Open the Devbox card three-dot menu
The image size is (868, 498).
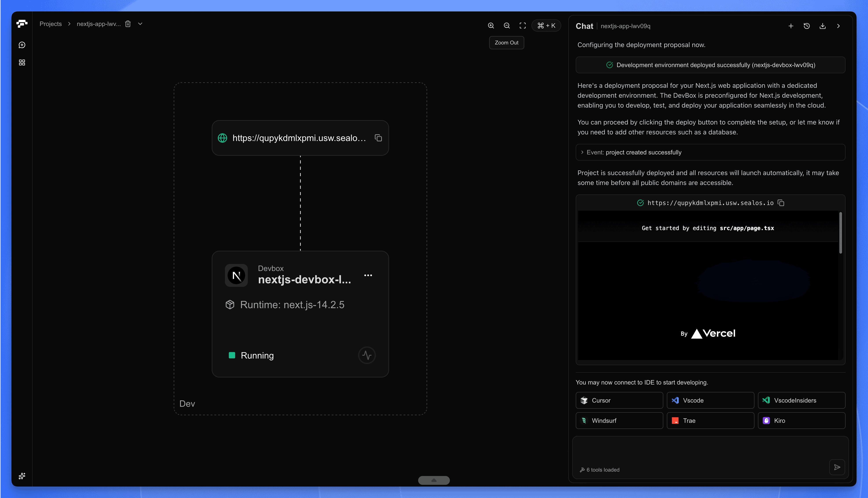[368, 275]
